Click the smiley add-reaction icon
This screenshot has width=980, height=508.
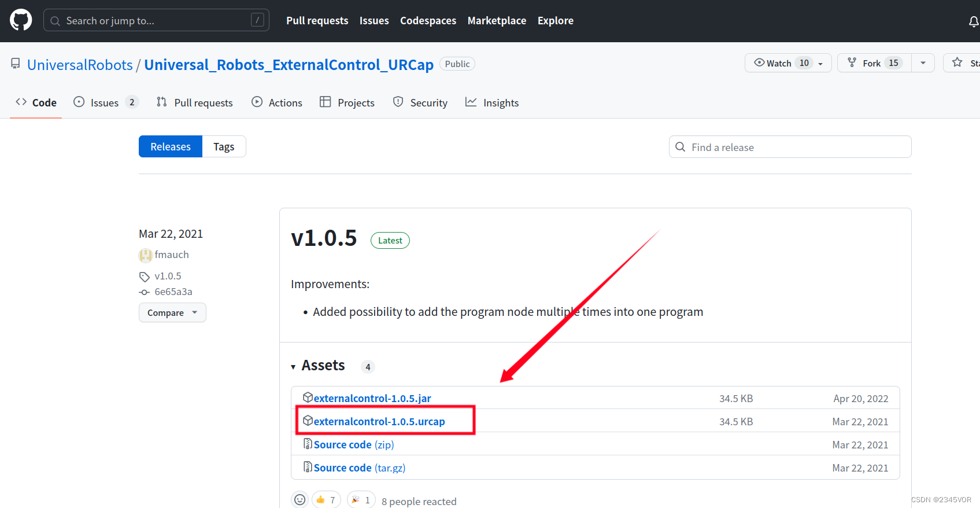(x=299, y=500)
